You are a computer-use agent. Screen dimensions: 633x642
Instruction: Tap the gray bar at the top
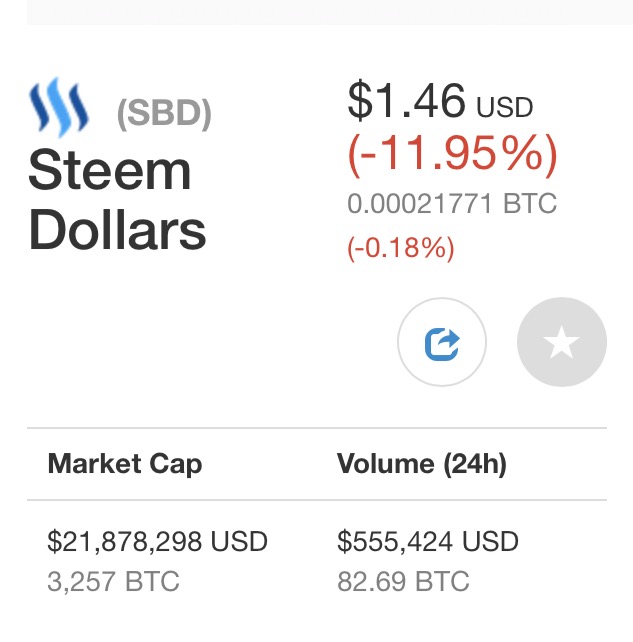[330, 12]
